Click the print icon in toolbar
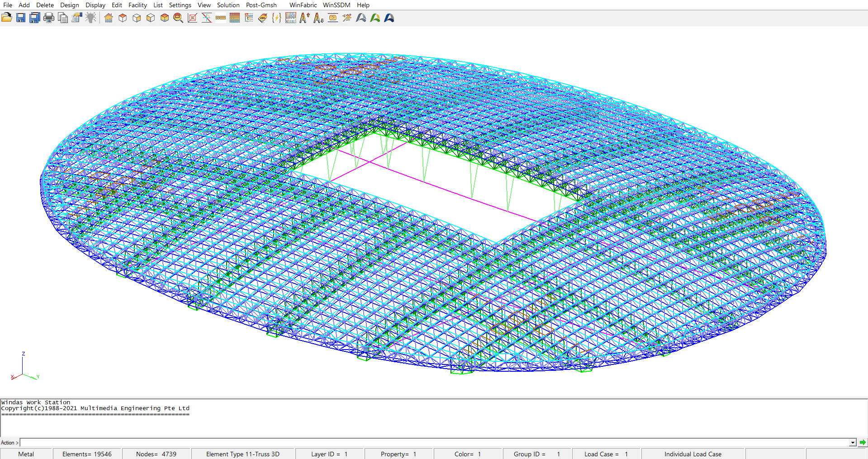868x459 pixels. 49,18
